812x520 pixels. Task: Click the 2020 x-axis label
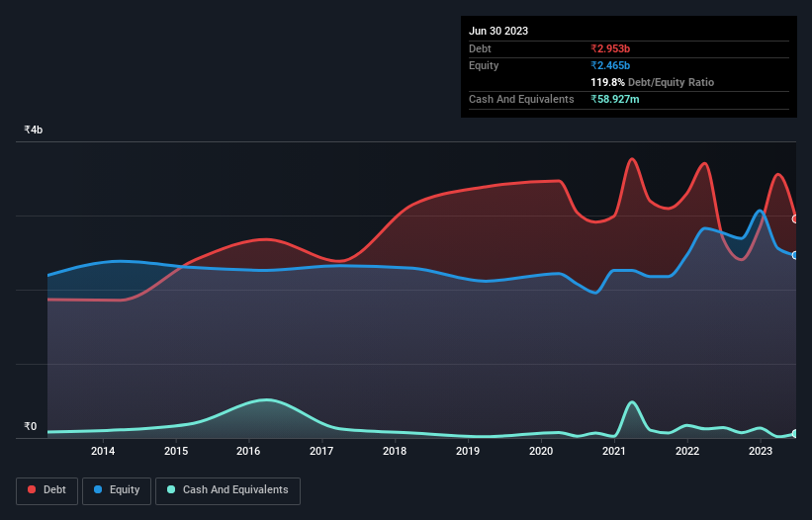point(541,451)
